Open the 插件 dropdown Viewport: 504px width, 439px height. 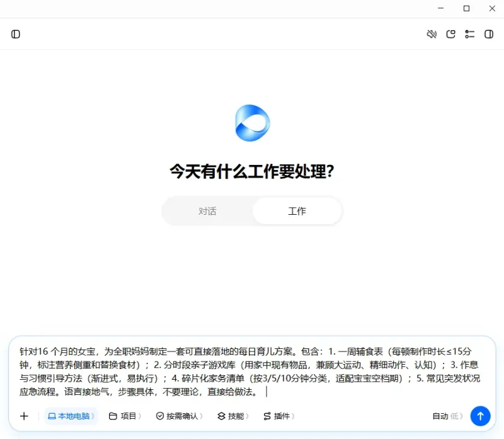tap(279, 416)
